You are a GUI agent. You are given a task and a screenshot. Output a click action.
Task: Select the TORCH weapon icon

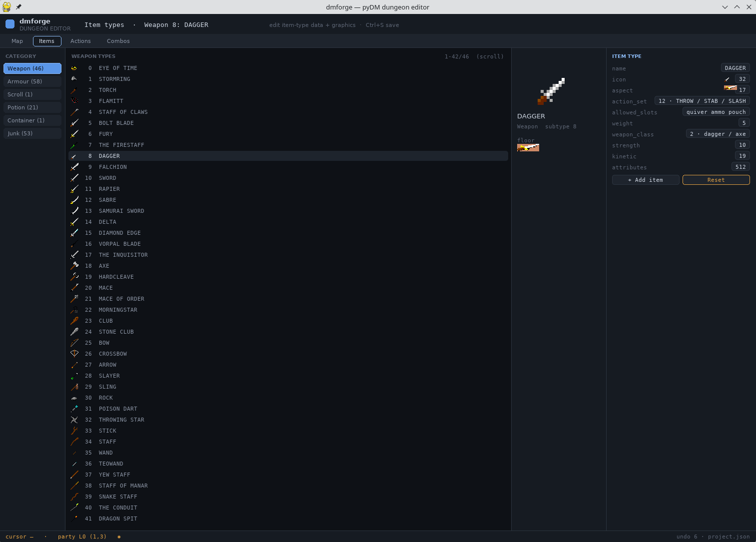(x=74, y=90)
